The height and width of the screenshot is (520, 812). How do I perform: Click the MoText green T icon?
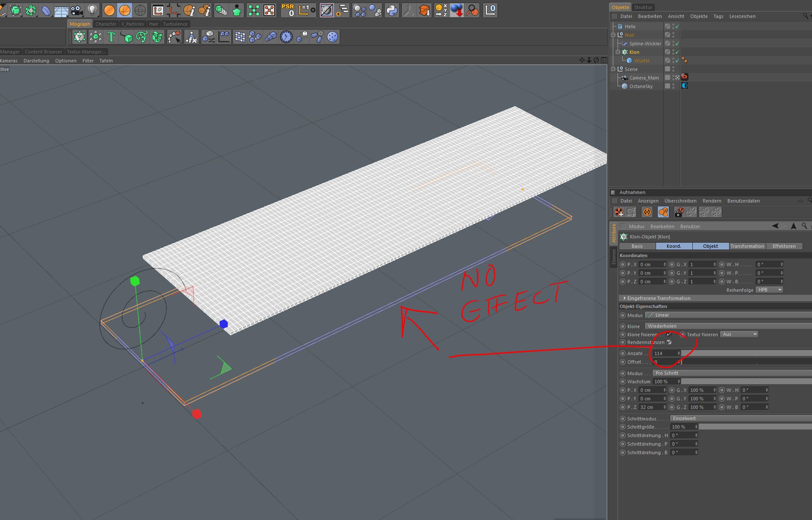pyautogui.click(x=111, y=37)
